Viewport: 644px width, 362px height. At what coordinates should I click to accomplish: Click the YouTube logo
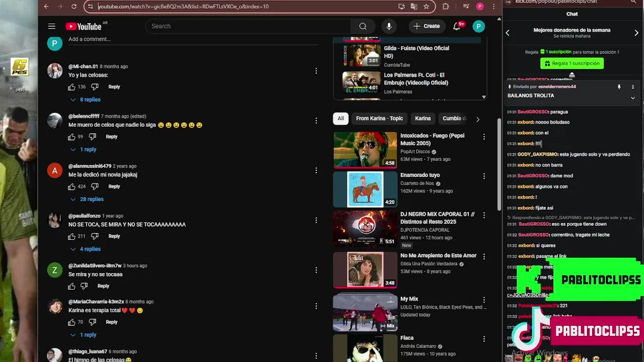[x=84, y=26]
